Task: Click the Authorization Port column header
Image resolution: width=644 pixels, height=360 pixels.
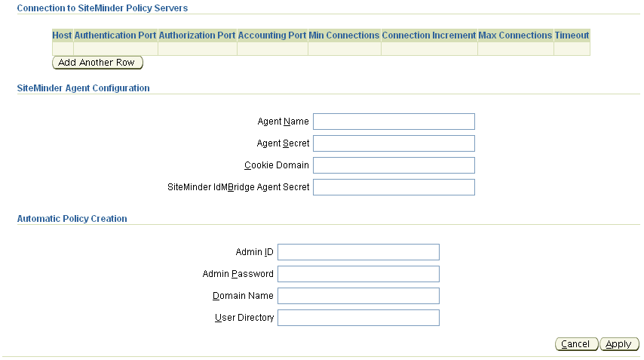Action: pos(197,35)
